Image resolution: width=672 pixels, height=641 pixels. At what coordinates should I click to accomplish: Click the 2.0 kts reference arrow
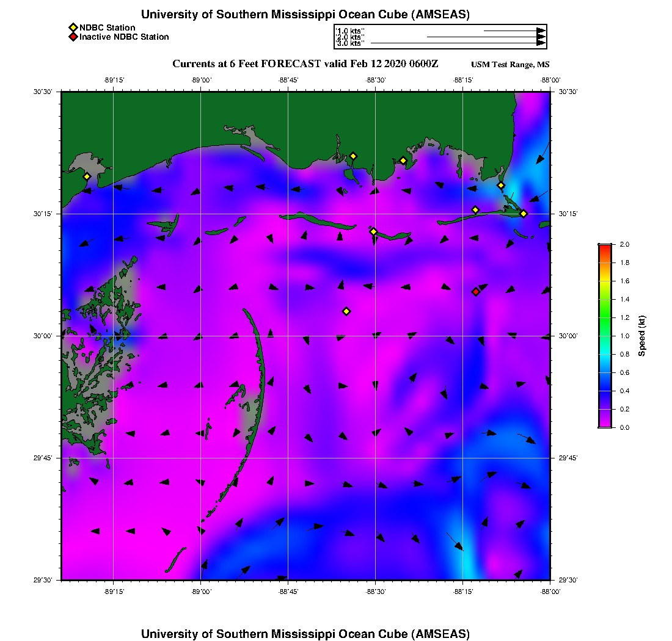point(486,37)
